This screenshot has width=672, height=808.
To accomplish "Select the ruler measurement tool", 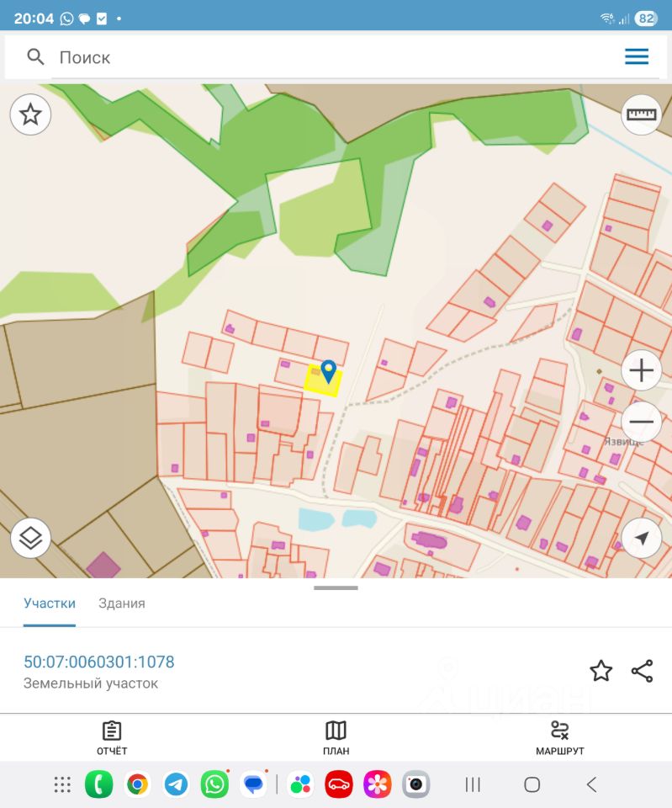I will 641,114.
